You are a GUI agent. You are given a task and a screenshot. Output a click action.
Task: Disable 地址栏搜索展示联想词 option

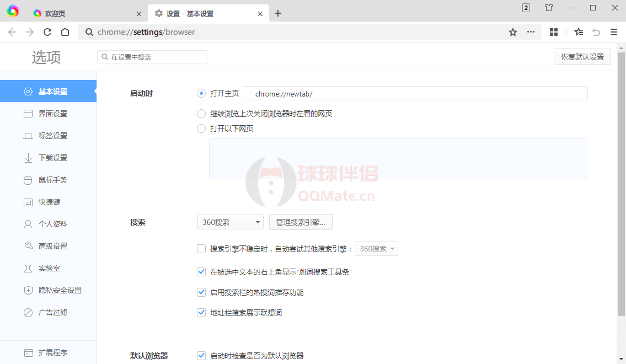[201, 312]
